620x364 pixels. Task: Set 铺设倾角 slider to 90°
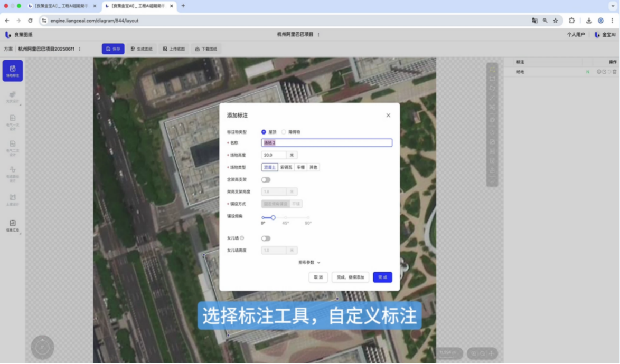[308, 217]
